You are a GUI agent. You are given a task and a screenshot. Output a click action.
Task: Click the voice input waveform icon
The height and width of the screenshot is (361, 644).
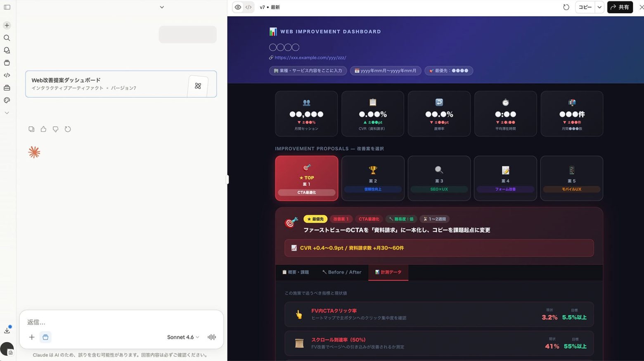[x=212, y=337]
